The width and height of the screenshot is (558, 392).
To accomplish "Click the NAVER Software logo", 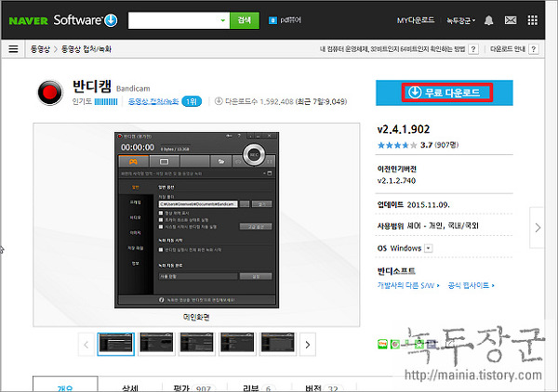I will pos(63,20).
